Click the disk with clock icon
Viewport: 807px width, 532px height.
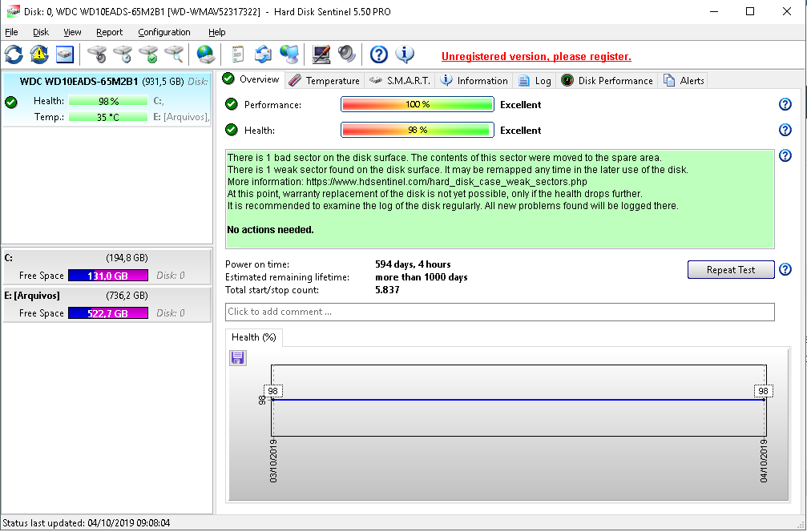click(x=123, y=54)
